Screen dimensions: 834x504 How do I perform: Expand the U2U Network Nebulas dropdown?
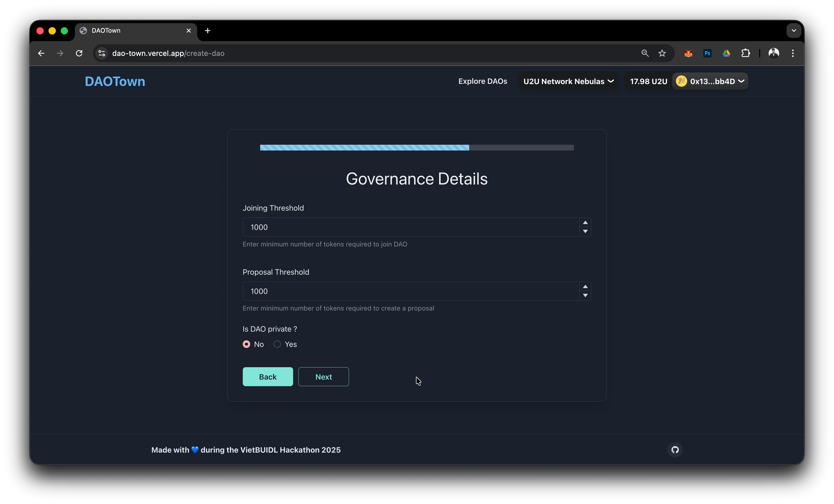coord(569,81)
